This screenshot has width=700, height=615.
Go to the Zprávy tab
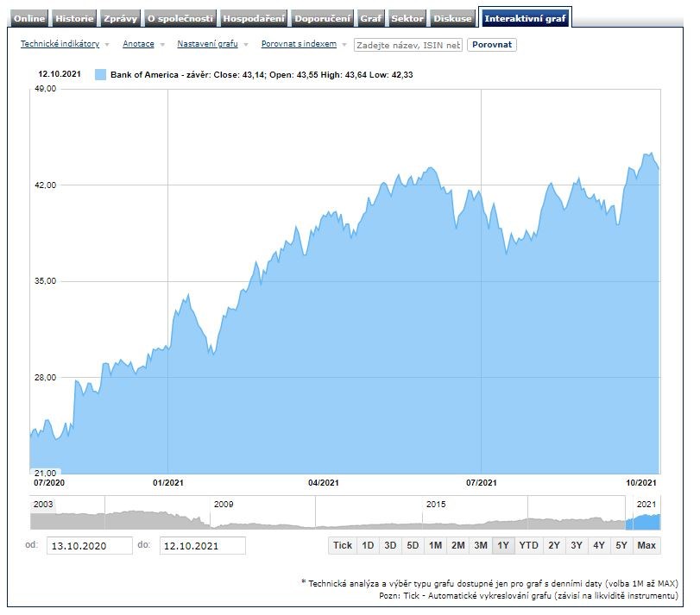pos(119,18)
